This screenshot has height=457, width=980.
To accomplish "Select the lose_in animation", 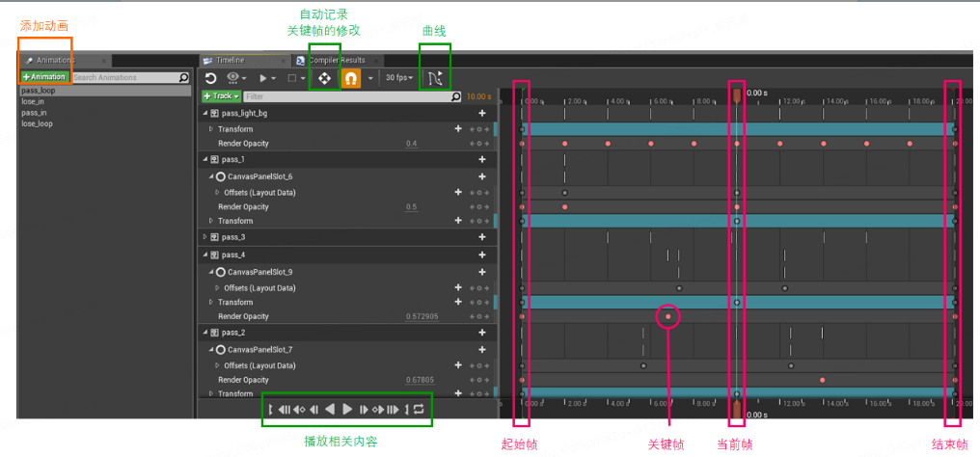I will click(33, 102).
